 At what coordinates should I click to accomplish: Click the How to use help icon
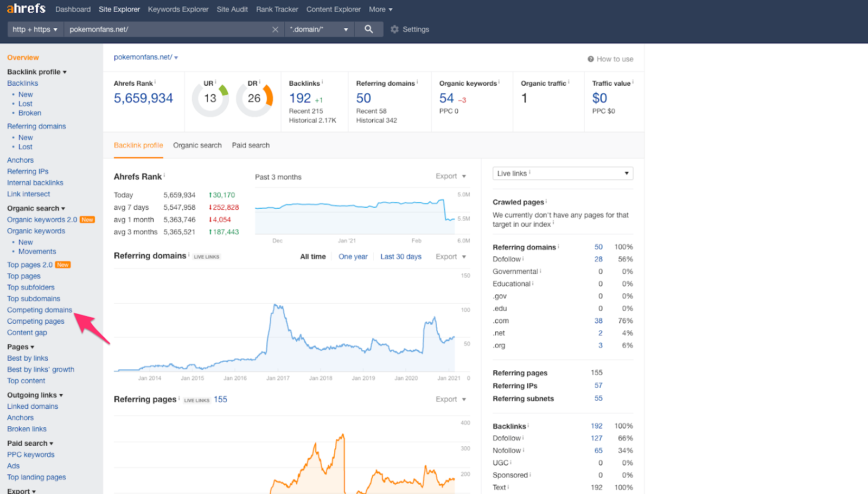click(x=591, y=59)
